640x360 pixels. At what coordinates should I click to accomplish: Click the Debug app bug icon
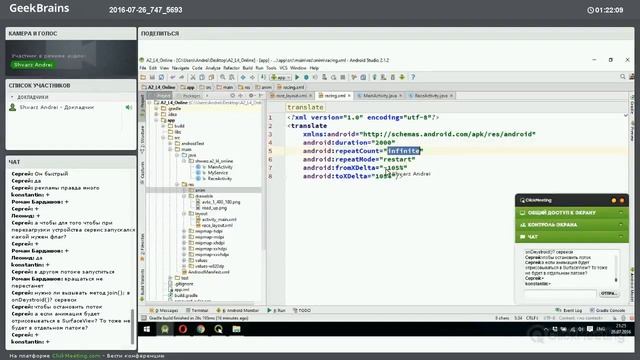click(306, 77)
